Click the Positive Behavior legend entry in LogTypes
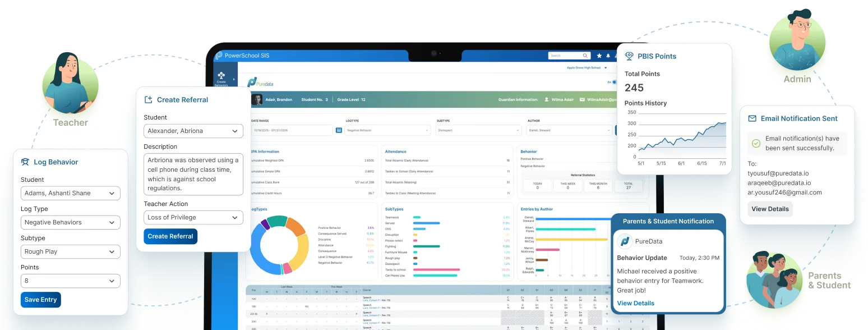868x330 pixels. click(x=330, y=228)
